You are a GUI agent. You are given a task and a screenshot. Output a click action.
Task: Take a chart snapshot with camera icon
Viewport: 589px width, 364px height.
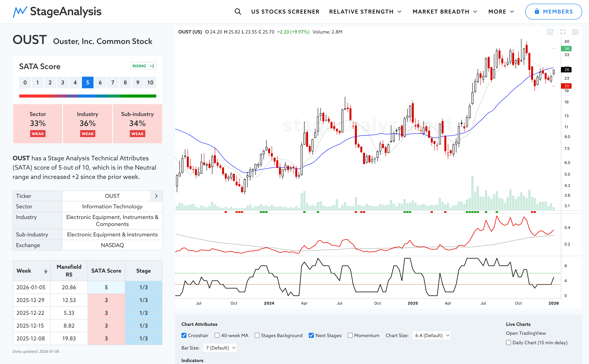pos(575,32)
